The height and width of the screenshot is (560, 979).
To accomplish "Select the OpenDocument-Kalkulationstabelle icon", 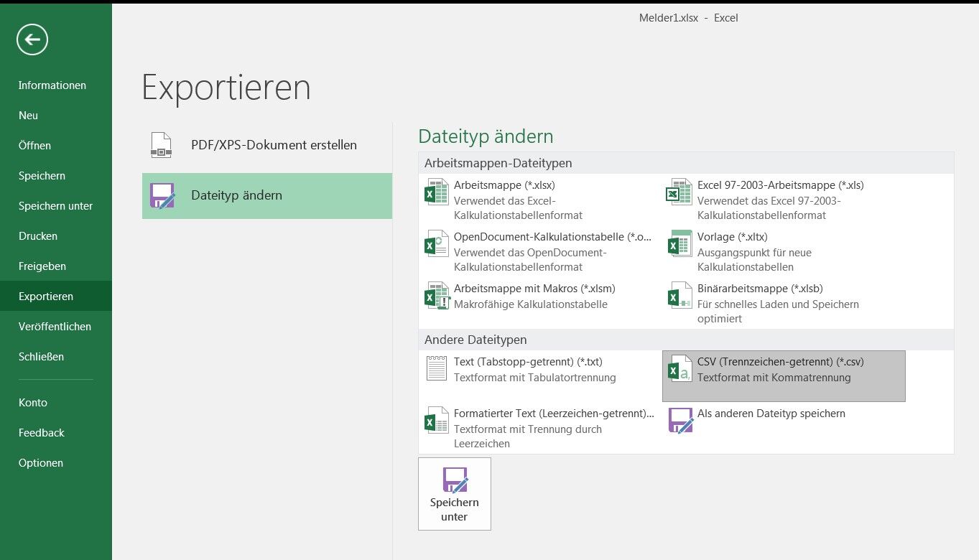I will (x=437, y=244).
